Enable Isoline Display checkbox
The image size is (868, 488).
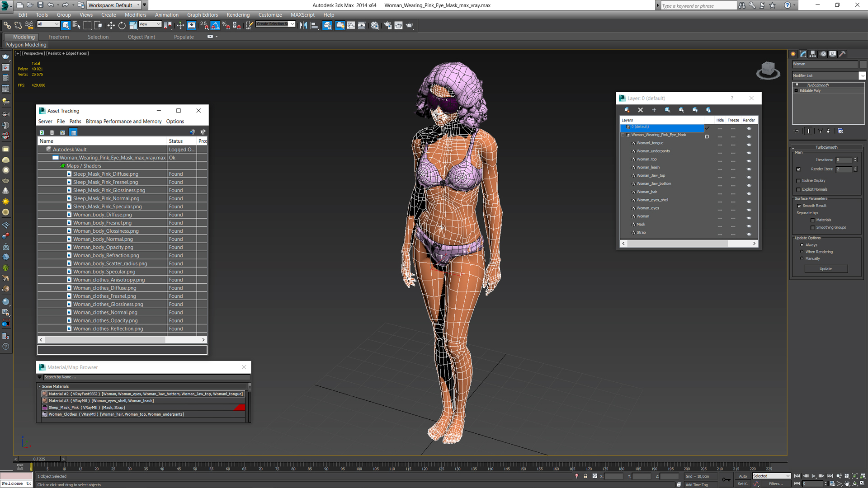point(798,181)
